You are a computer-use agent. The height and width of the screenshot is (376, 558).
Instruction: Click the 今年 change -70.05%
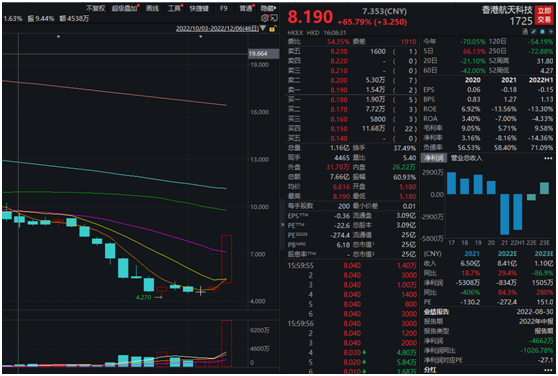[473, 42]
